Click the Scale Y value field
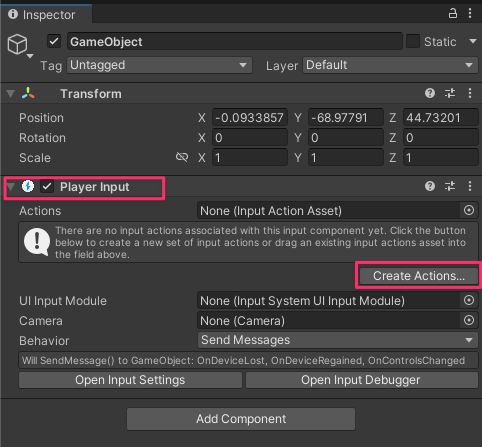 pos(346,157)
